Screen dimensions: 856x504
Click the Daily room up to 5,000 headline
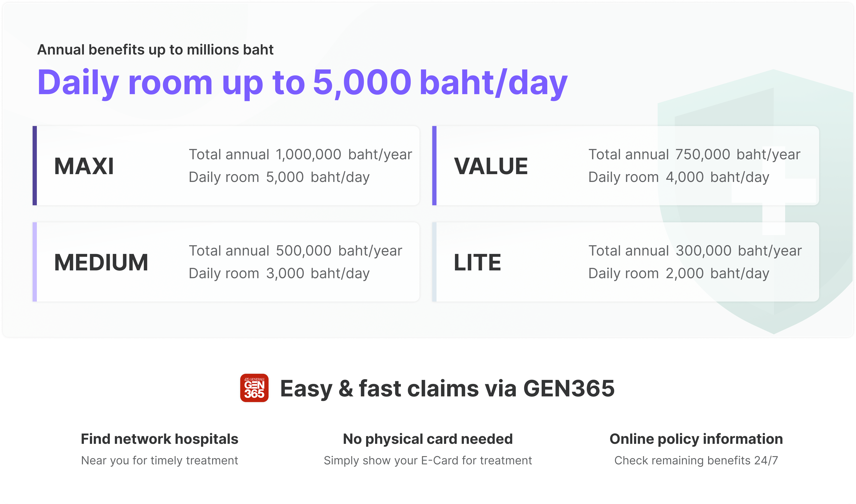pyautogui.click(x=302, y=83)
